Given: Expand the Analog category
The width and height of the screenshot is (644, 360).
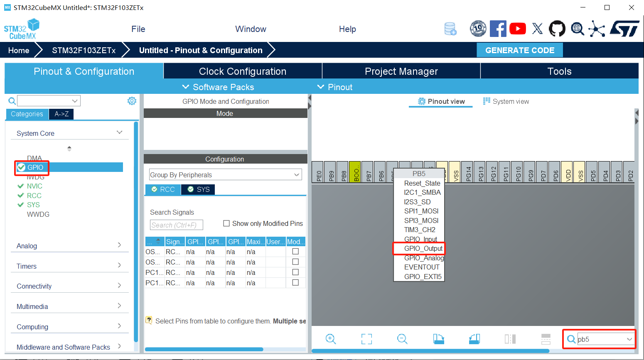Looking at the screenshot, I should point(119,245).
